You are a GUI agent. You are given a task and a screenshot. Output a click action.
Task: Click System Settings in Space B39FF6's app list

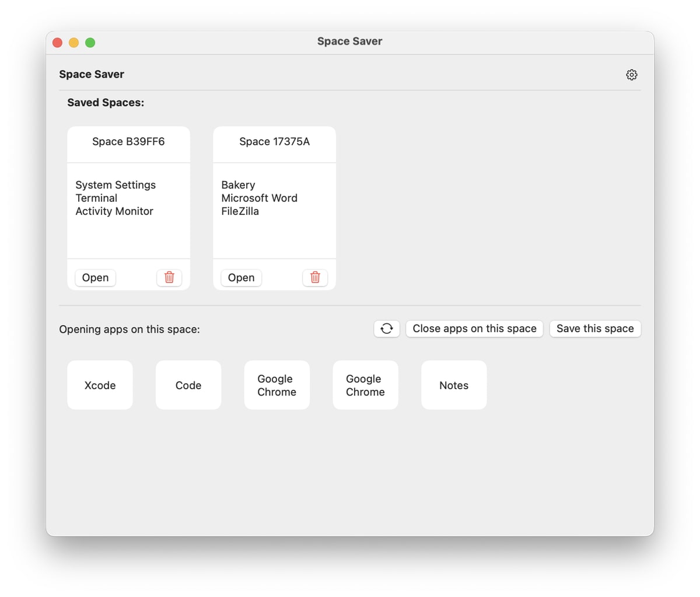click(116, 185)
